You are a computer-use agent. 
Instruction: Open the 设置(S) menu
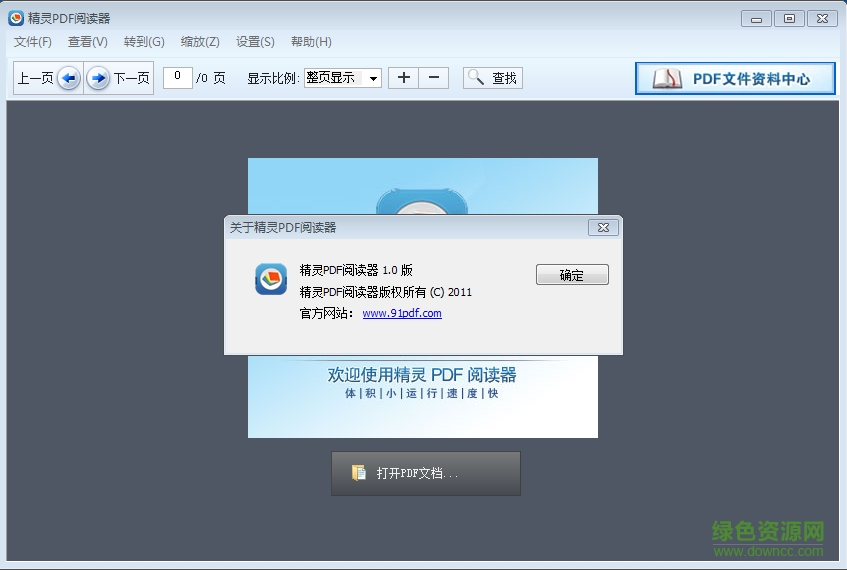[255, 42]
